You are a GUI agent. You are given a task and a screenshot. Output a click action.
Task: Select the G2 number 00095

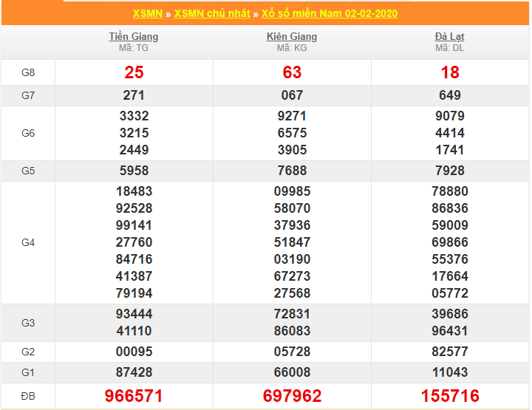(134, 352)
